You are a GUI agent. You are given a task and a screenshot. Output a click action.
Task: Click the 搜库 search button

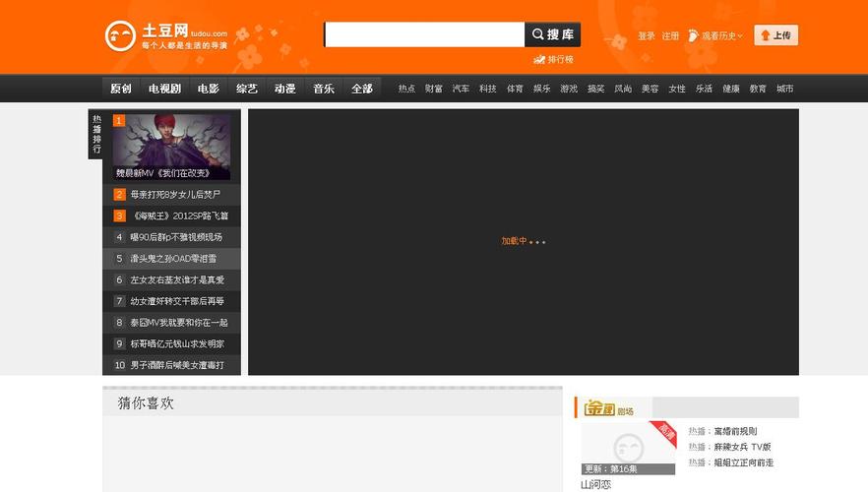pyautogui.click(x=552, y=34)
